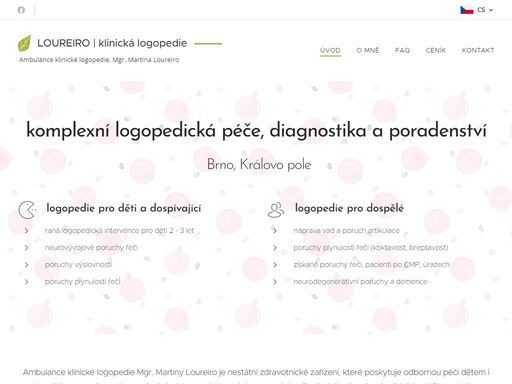This screenshot has width=512, height=384.
Task: Click tagline Ambulance klinické logopedie, Mgr. Martina Loureiro
Action: (99, 60)
